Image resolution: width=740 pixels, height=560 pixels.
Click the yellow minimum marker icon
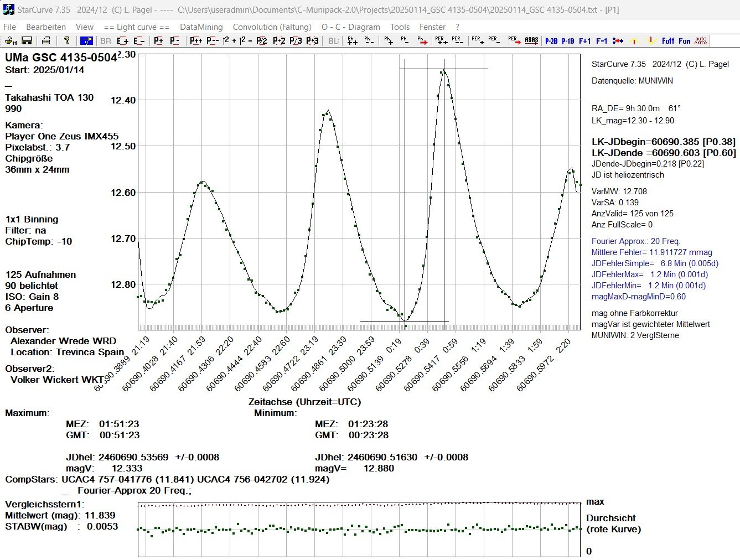(651, 41)
